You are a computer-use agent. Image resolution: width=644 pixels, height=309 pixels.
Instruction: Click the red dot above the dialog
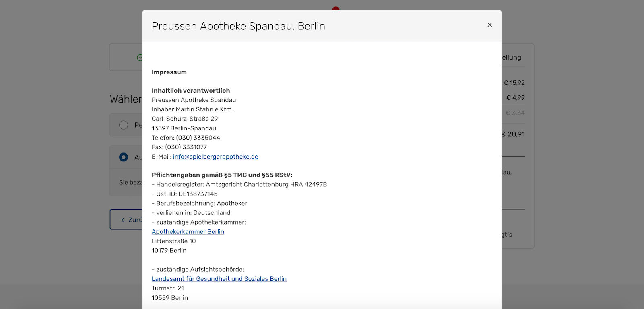point(336,8)
